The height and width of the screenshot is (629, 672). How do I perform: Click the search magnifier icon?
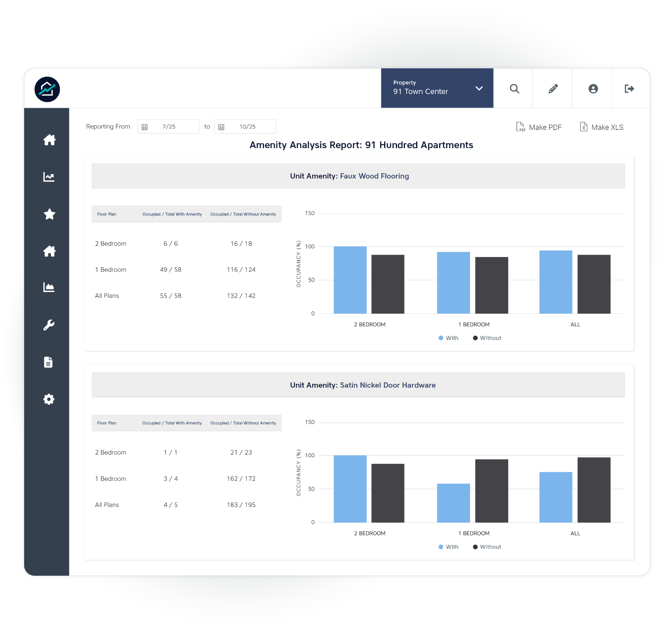point(514,89)
